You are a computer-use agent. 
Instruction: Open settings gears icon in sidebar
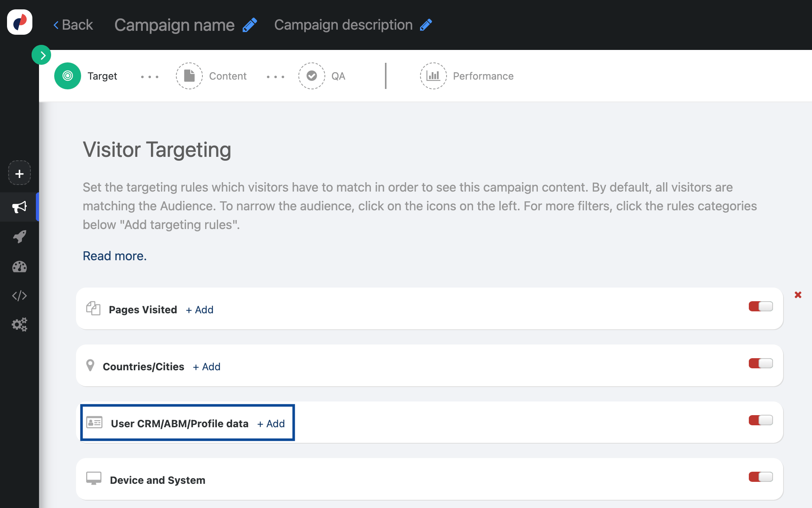[x=20, y=325]
